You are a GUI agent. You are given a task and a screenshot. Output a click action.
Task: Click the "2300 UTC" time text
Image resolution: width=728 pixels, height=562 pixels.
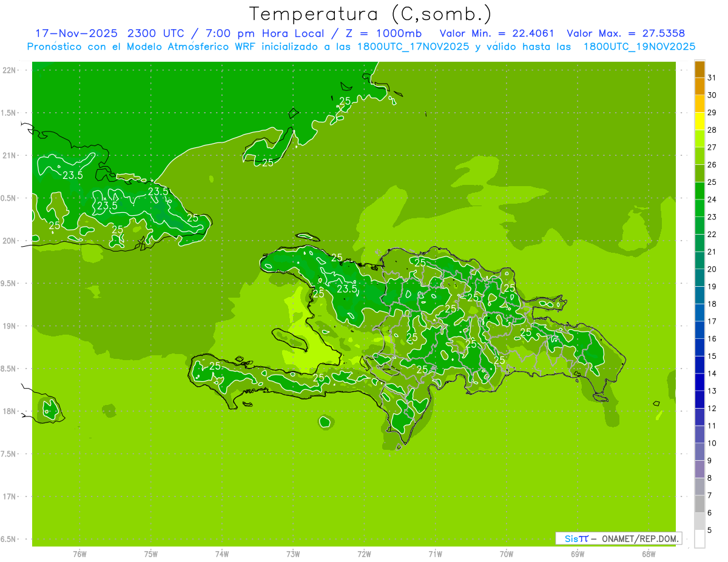156,33
